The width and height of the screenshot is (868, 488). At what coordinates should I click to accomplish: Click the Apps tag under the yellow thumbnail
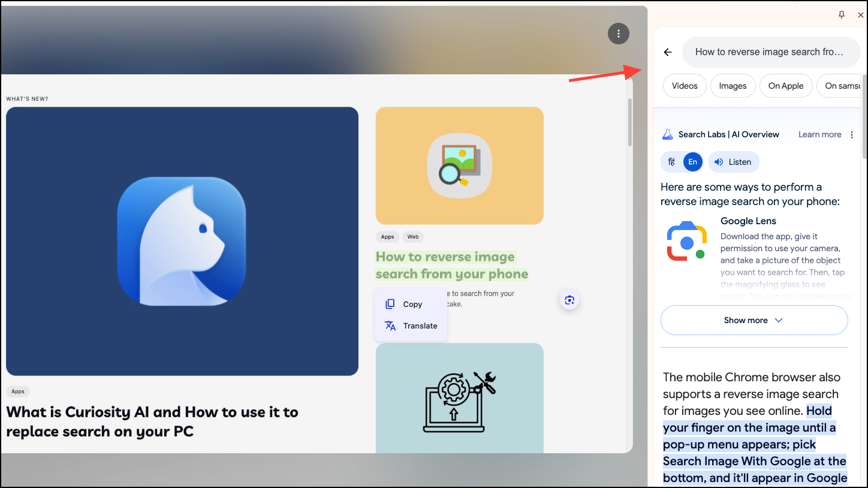388,237
